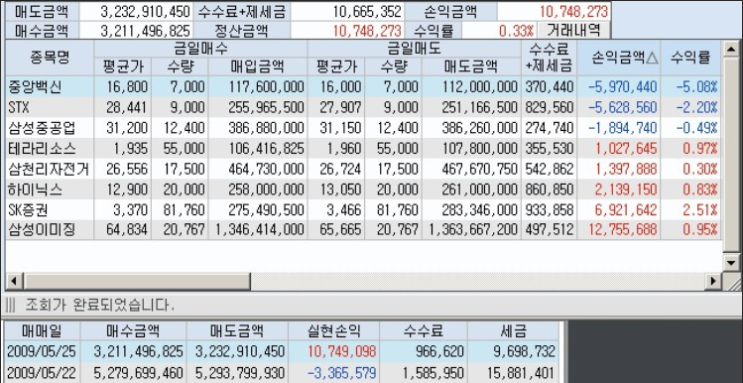Screen dimensions: 743x383
Task: Click the 2009/05/25 date row
Action: (282, 351)
